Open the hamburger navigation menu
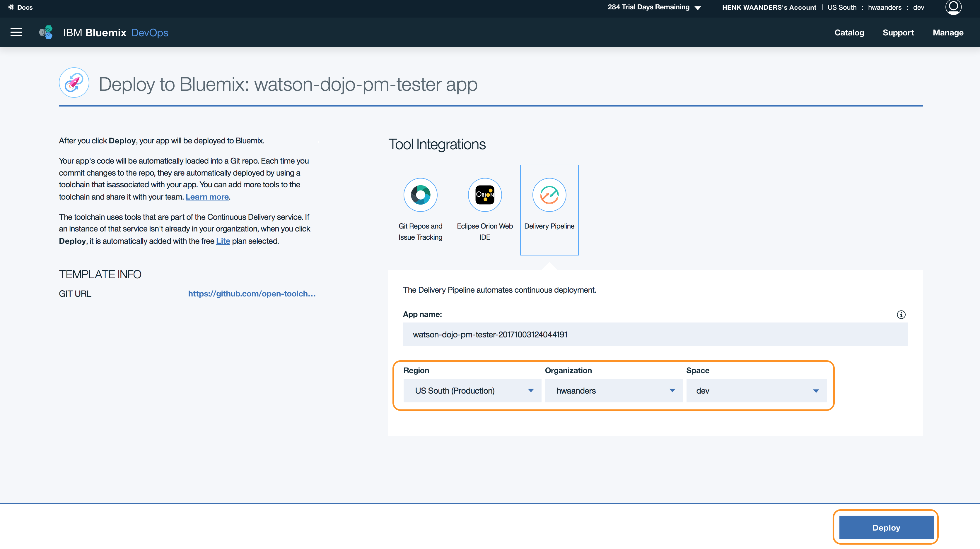This screenshot has width=980, height=549. click(16, 32)
